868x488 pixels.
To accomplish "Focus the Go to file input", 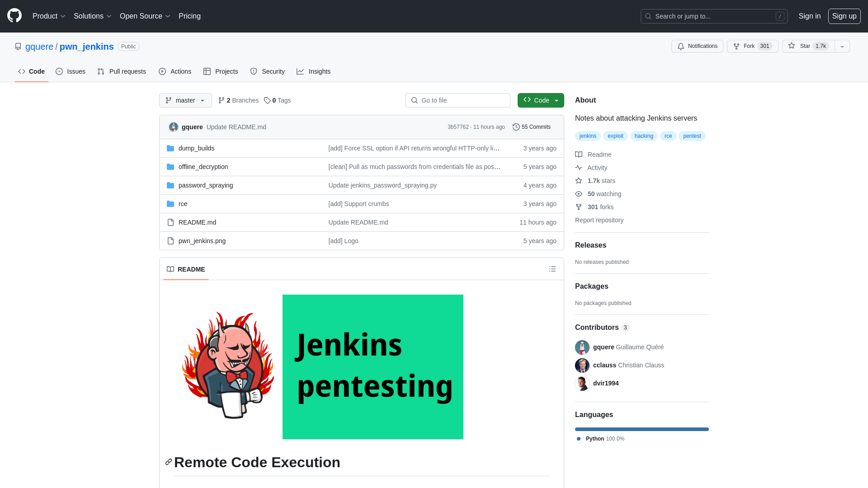I will click(x=458, y=100).
